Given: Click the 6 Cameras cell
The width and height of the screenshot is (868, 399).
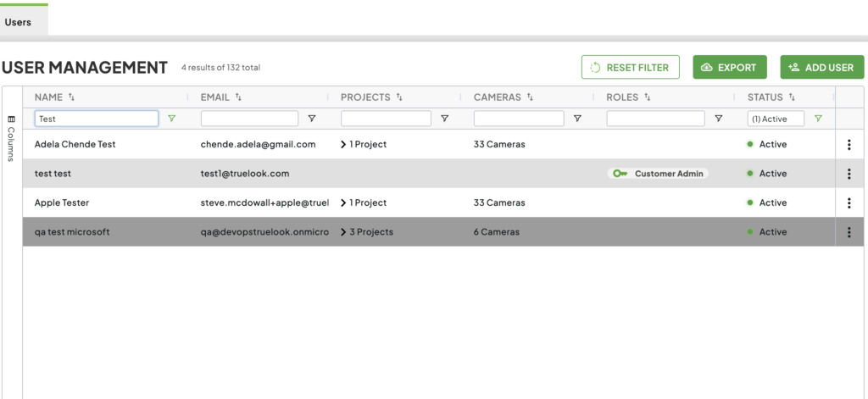Looking at the screenshot, I should [x=497, y=232].
